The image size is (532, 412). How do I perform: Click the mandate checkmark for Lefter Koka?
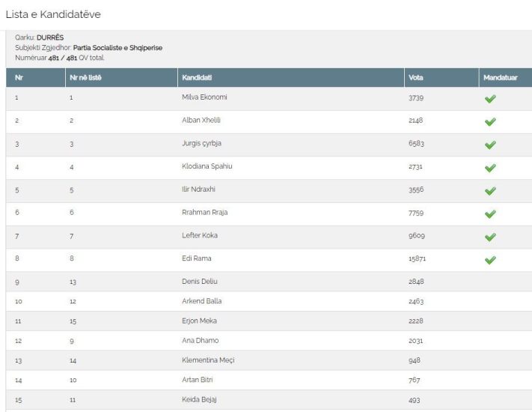pos(490,237)
